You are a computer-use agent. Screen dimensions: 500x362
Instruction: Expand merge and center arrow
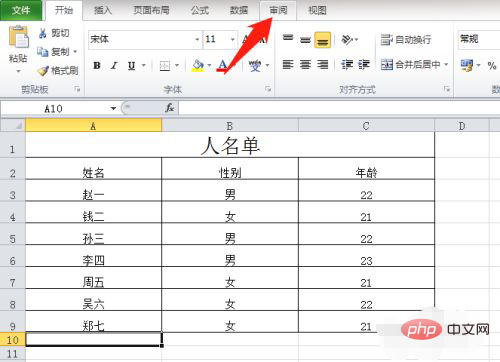pyautogui.click(x=446, y=64)
